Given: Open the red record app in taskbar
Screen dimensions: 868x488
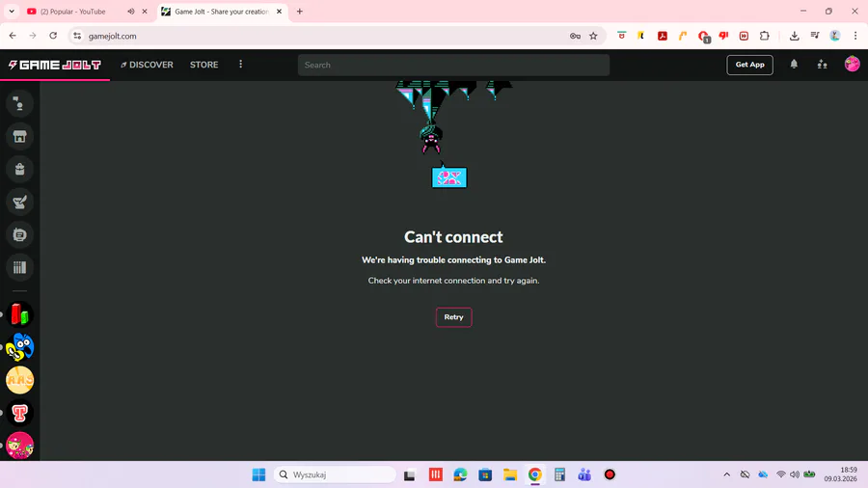Looking at the screenshot, I should coord(610,474).
